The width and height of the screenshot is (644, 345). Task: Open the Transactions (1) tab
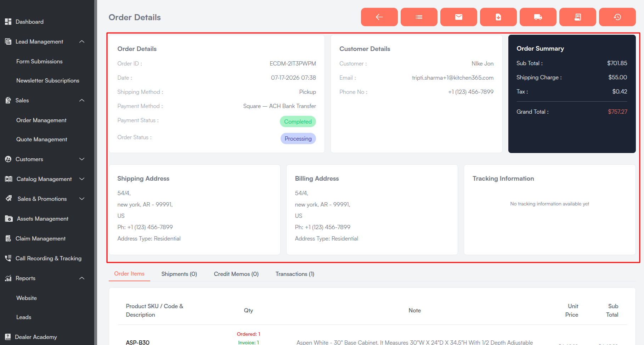295,274
